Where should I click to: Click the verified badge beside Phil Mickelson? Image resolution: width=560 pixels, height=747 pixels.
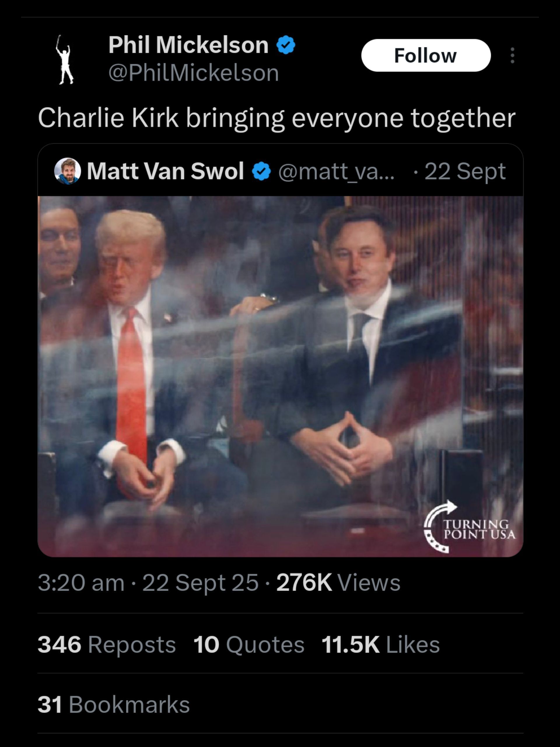(286, 45)
